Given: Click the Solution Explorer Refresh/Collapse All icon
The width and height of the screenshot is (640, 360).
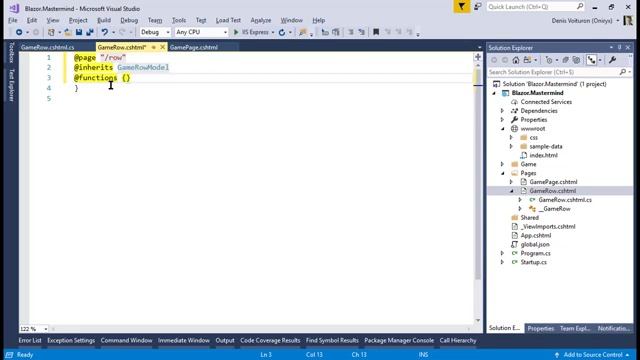Looking at the screenshot, I should (565, 60).
